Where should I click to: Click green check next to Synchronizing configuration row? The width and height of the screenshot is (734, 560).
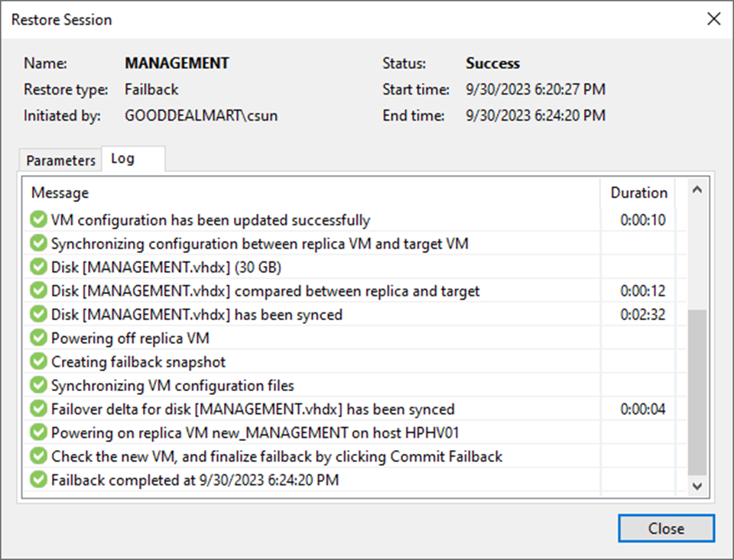pos(38,244)
